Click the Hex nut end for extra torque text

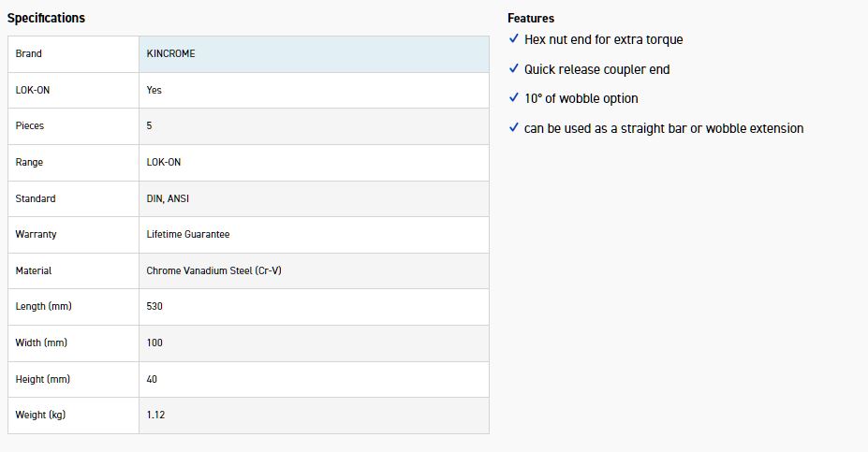point(603,39)
